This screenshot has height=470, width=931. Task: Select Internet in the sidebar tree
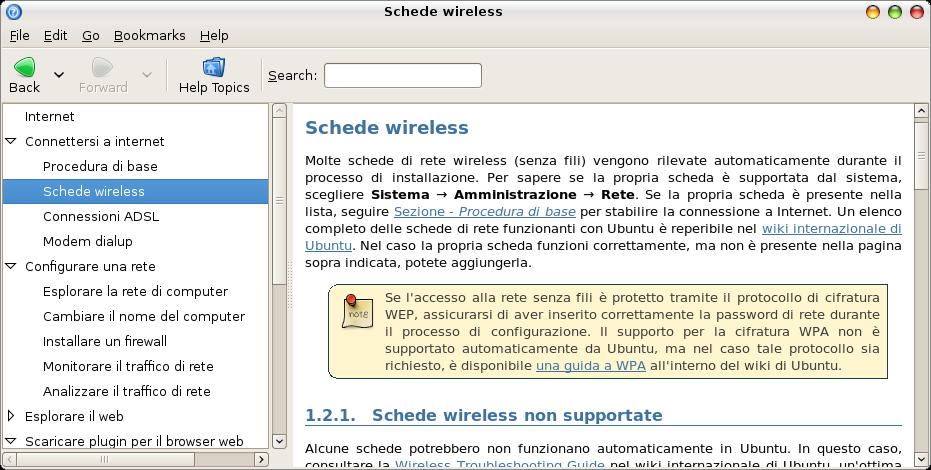coord(49,116)
